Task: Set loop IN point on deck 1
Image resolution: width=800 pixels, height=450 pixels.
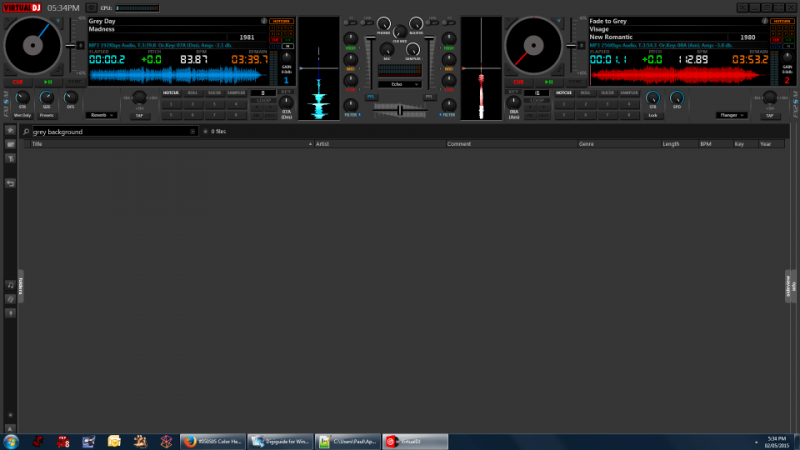Action: tap(257, 116)
